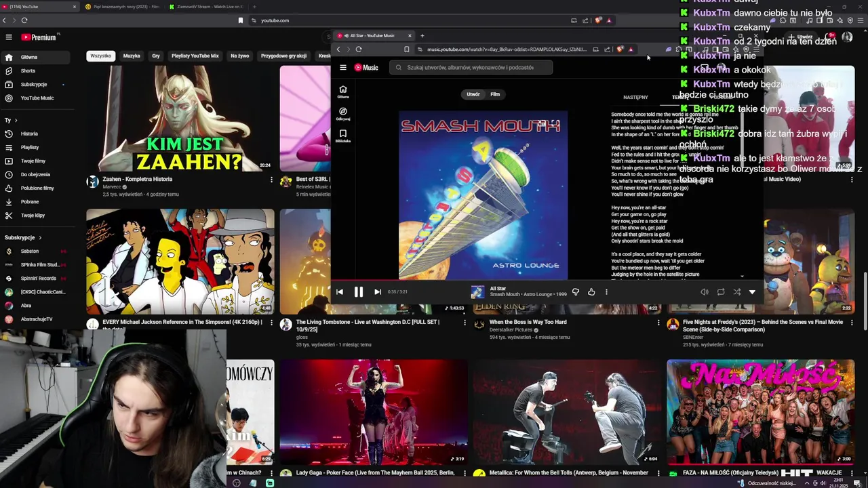Open Spinnin' Records subscription channel
868x488 pixels.
[x=35, y=278]
